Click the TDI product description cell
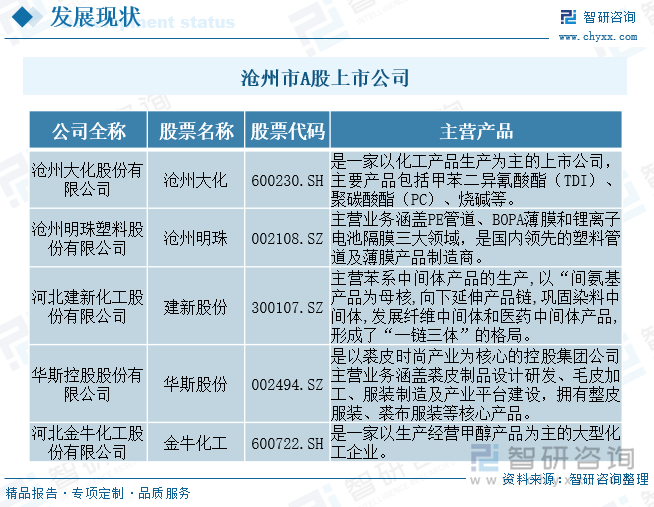This screenshot has width=654, height=507. pos(476,180)
